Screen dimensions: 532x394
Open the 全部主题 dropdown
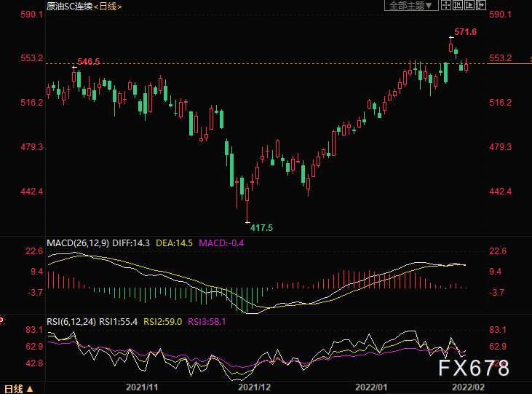[x=411, y=5]
